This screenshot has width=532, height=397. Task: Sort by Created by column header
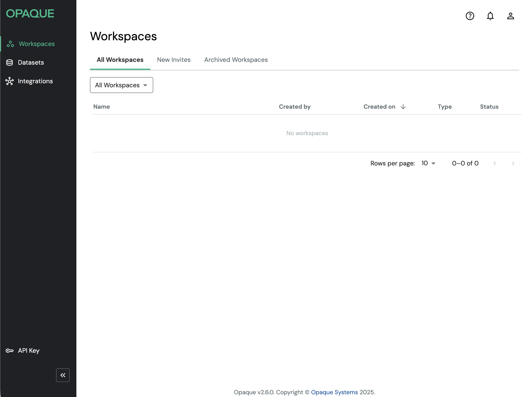295,107
